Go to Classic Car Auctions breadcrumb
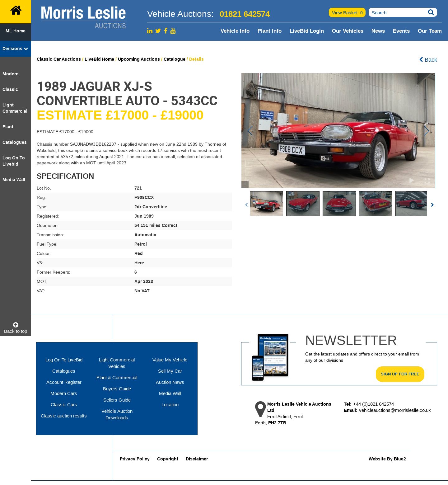Screen dimensions: 448x485 [59, 59]
